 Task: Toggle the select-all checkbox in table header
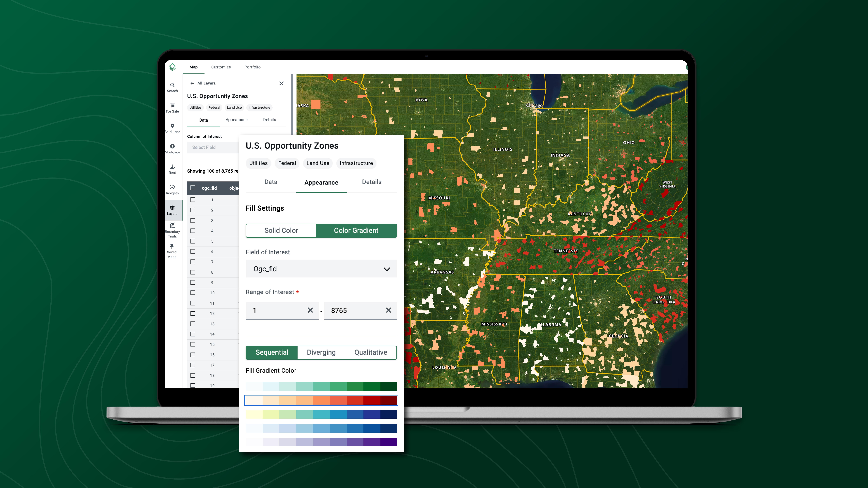point(193,188)
